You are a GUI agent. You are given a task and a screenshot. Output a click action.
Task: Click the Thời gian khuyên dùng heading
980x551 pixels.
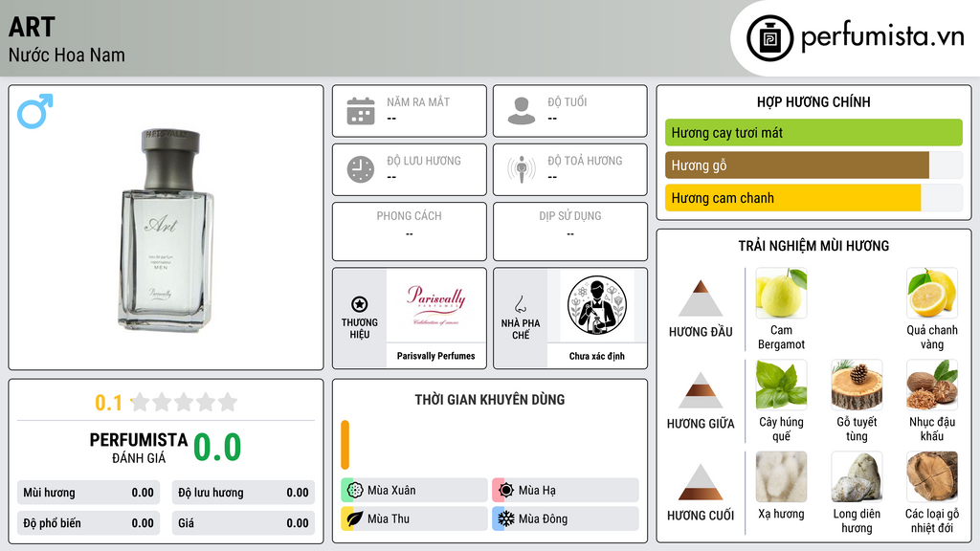(490, 400)
